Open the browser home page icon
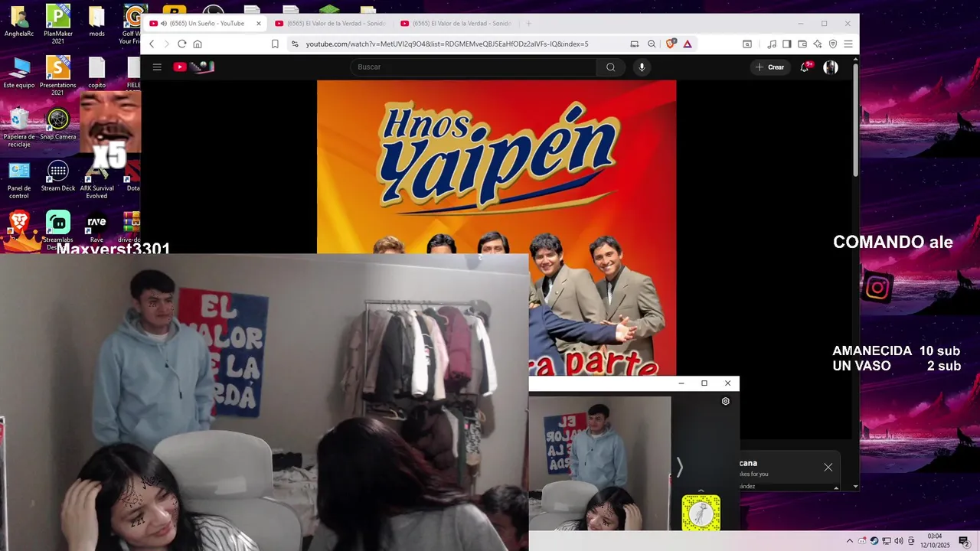This screenshot has width=980, height=551. coord(198,44)
